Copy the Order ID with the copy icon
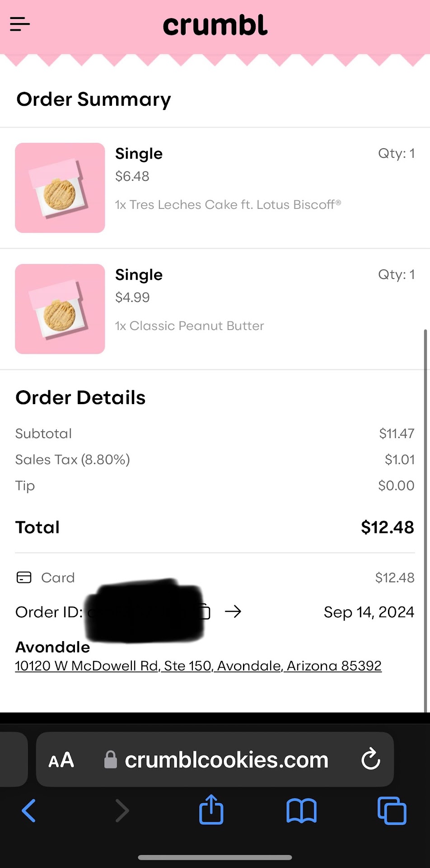Viewport: 430px width, 868px height. [206, 612]
